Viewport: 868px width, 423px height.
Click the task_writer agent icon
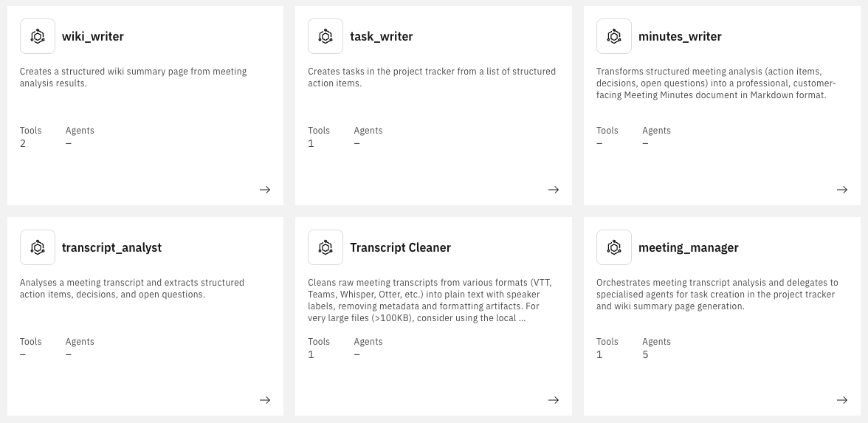click(325, 36)
